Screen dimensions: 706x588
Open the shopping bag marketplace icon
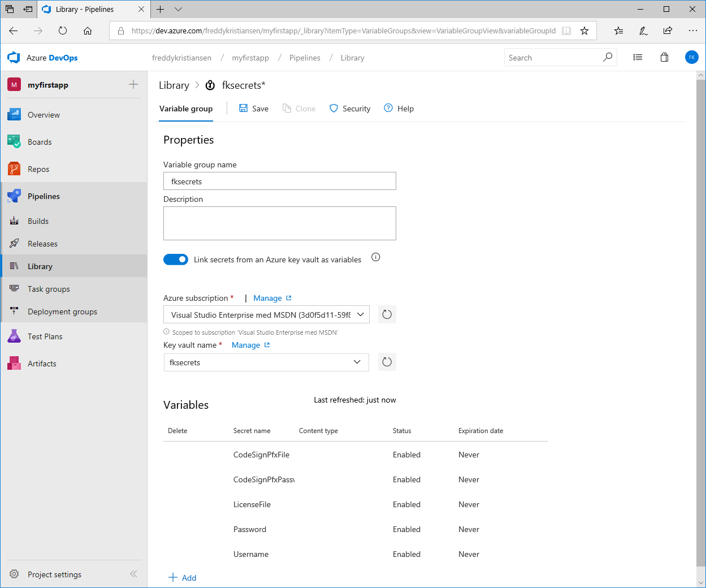[x=665, y=57]
